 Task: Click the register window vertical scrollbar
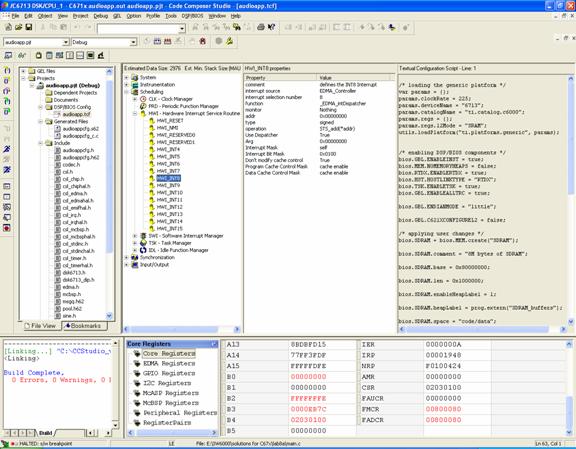click(569, 388)
